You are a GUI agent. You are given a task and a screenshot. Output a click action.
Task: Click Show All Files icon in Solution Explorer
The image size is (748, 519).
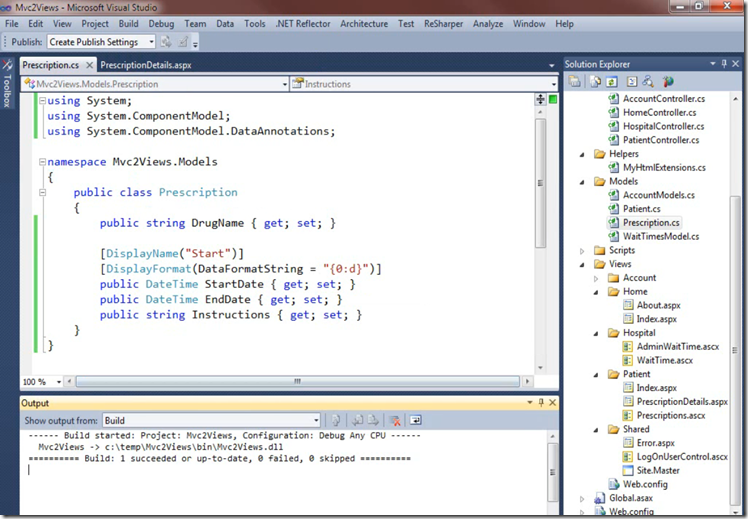pyautogui.click(x=595, y=82)
